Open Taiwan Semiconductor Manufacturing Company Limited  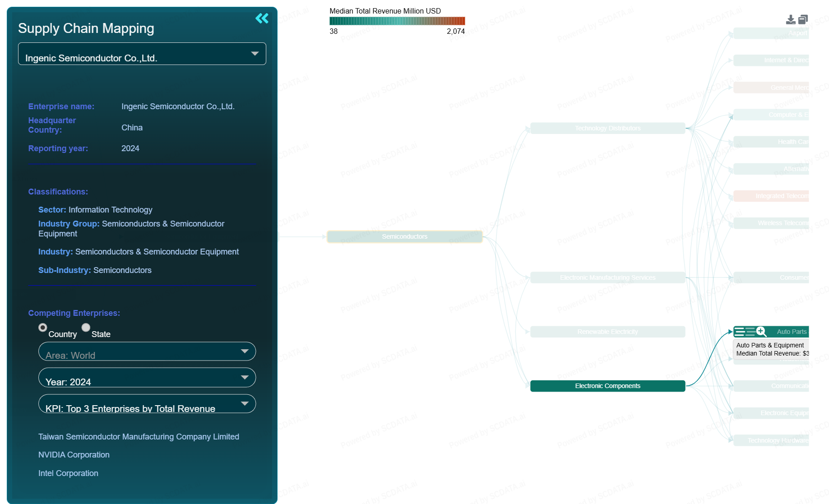tap(139, 437)
